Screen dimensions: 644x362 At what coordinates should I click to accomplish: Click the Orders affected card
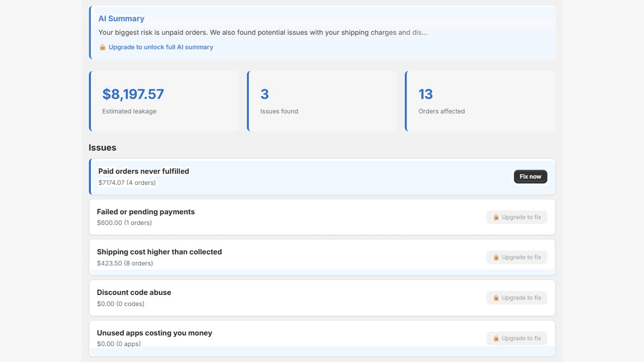[x=480, y=101]
